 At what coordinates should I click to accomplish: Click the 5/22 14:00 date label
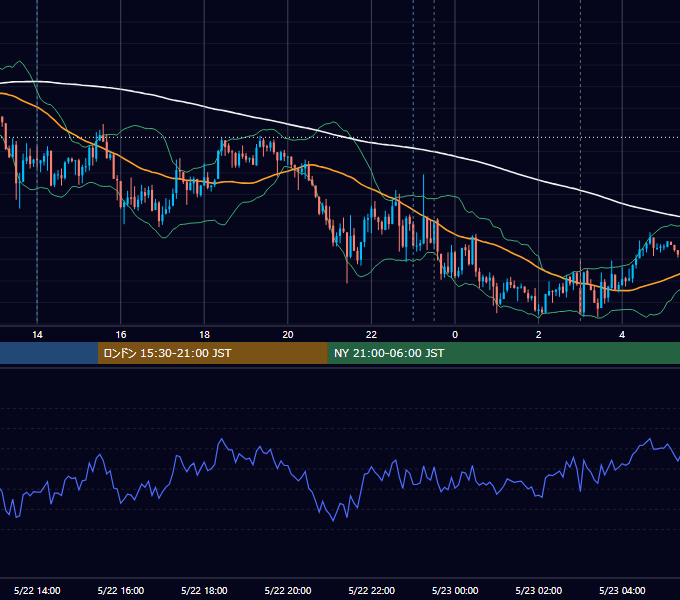[x=37, y=590]
